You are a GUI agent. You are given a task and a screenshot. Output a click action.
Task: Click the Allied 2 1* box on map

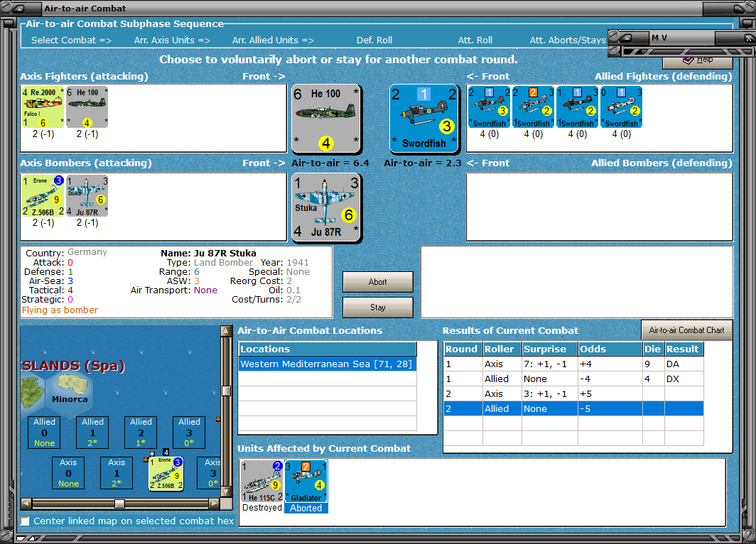pos(141,433)
